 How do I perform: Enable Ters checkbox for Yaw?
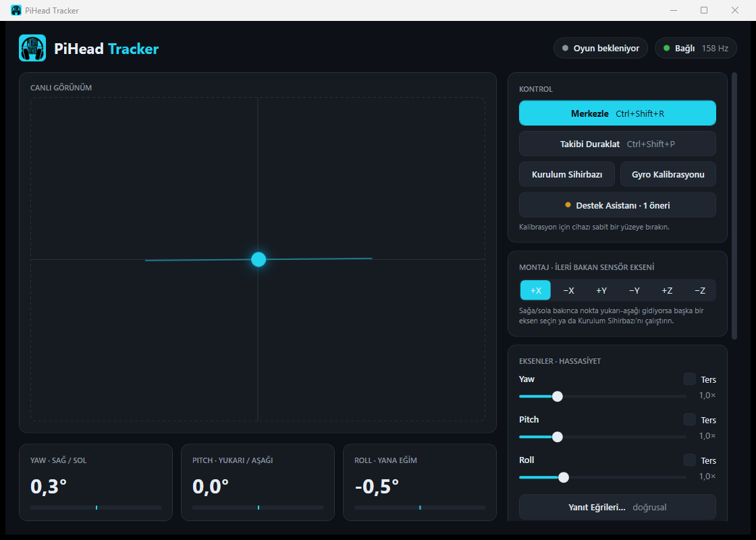click(689, 379)
